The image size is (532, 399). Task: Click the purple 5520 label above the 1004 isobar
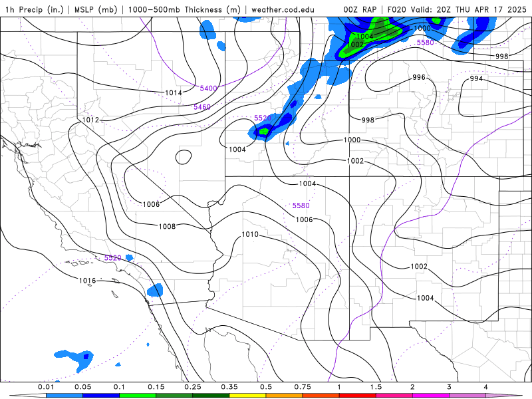coord(263,118)
